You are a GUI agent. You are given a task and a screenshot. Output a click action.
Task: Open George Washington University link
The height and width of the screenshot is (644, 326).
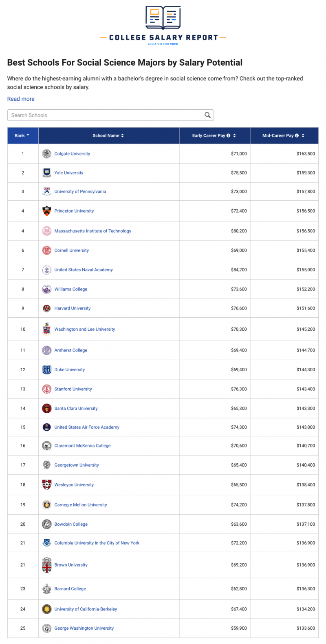[84, 628]
